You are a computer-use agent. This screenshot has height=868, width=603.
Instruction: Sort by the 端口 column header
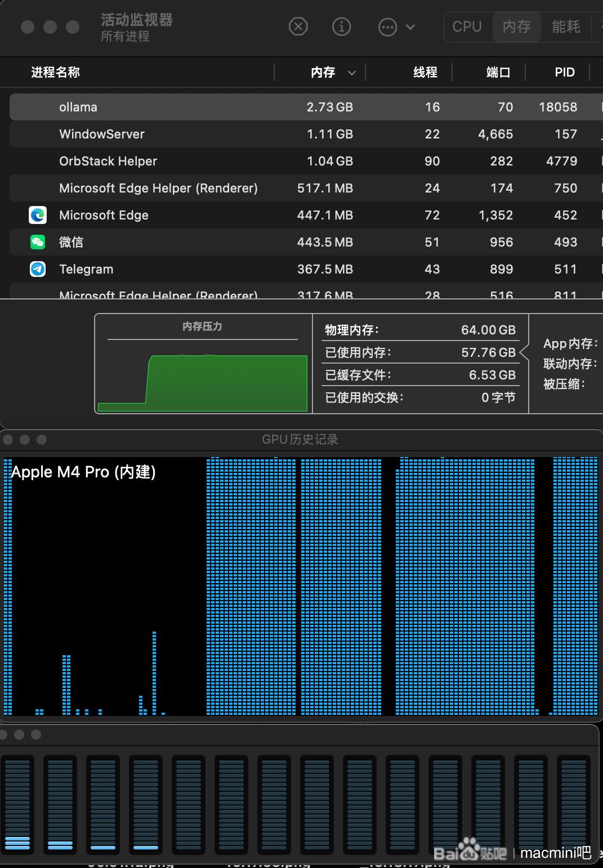[x=498, y=72]
